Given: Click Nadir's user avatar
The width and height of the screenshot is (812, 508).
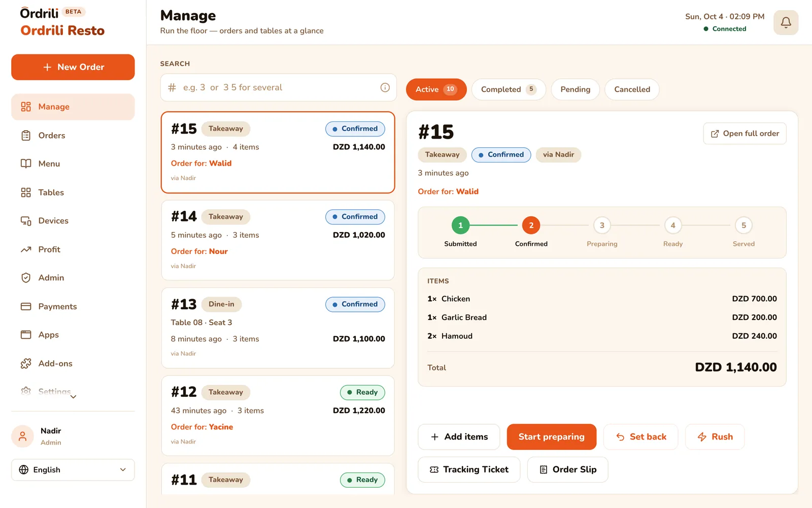Looking at the screenshot, I should 22,436.
